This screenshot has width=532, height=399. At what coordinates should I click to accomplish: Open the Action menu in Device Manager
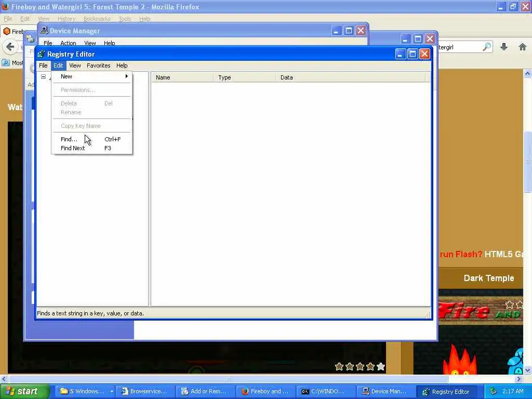(68, 43)
